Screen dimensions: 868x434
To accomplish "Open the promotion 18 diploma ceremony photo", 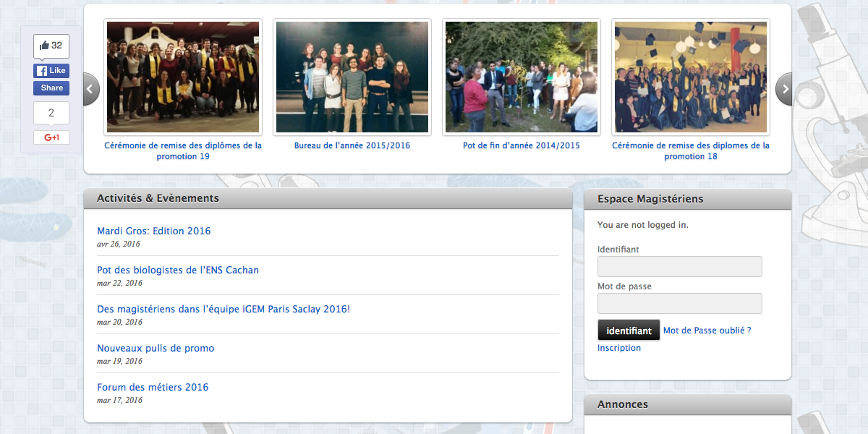I will click(x=691, y=77).
